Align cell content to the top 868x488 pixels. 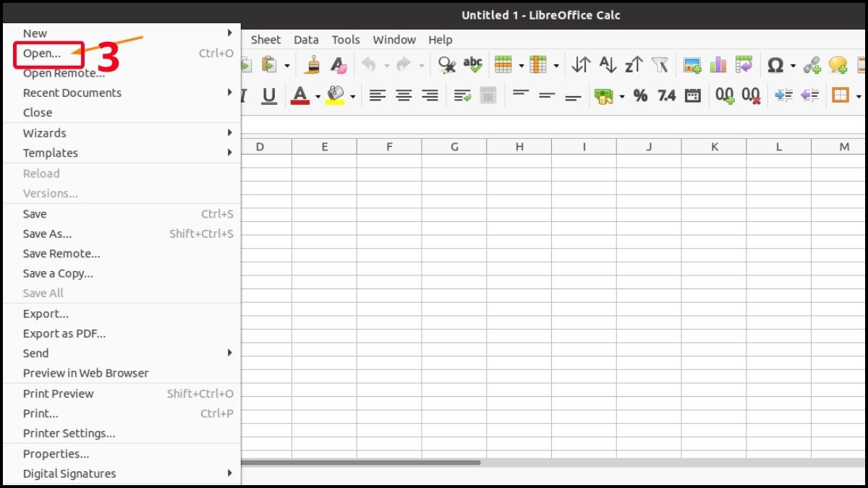click(521, 95)
